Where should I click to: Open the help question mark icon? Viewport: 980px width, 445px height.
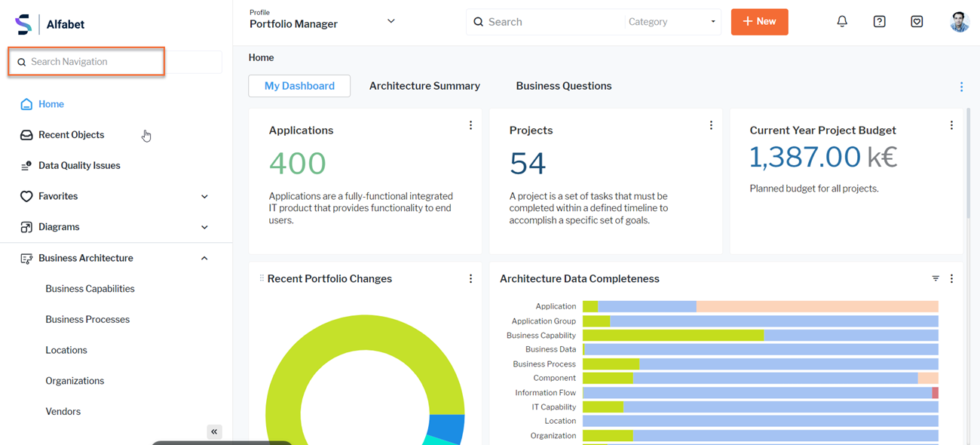coord(879,22)
